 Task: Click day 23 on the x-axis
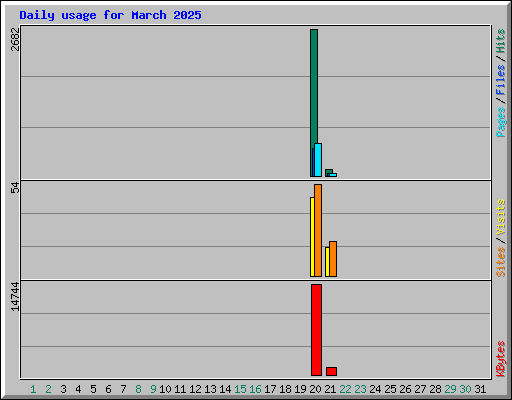[x=360, y=389]
